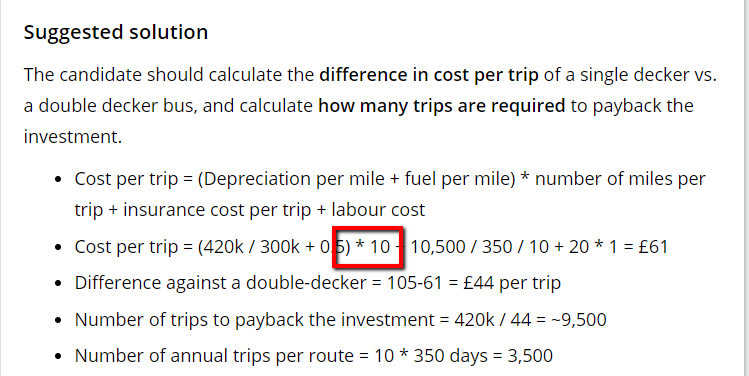Click inside the red highlighted box

click(x=368, y=247)
